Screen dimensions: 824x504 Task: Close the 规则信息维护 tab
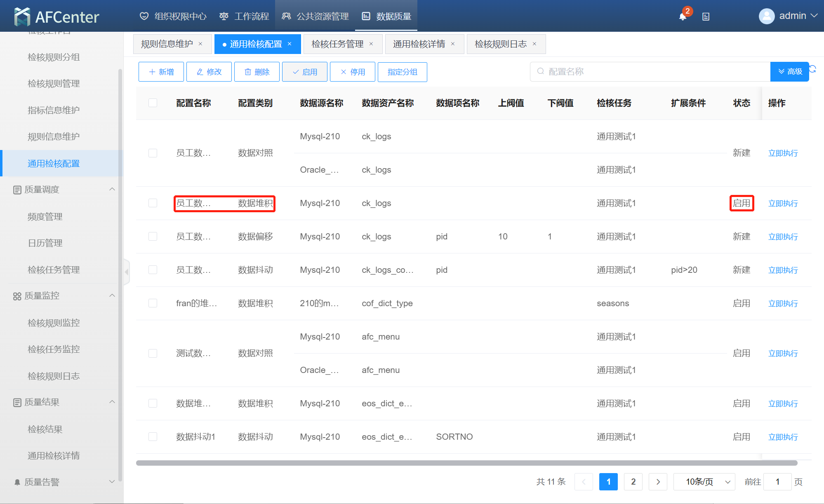tap(200, 44)
